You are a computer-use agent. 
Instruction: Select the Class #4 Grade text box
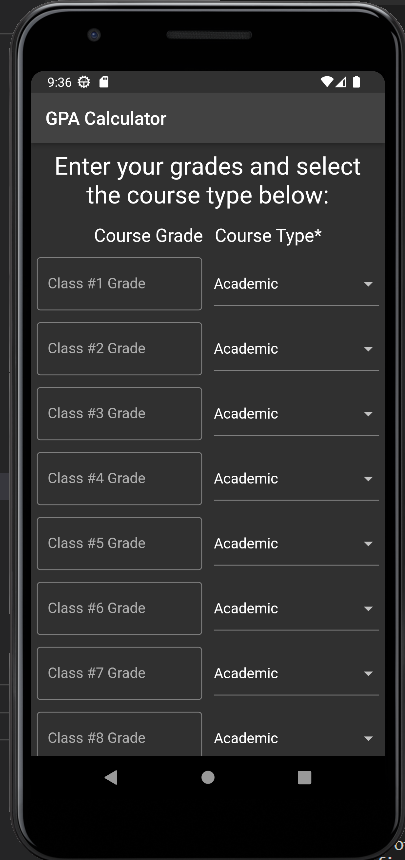[x=120, y=478]
